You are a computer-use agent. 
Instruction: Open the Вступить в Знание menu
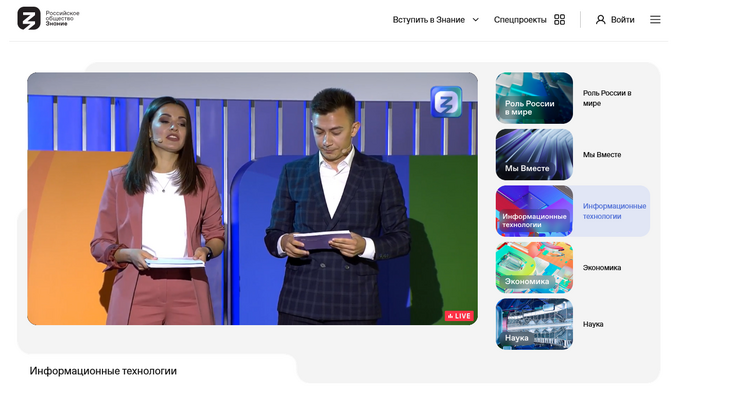(x=428, y=19)
